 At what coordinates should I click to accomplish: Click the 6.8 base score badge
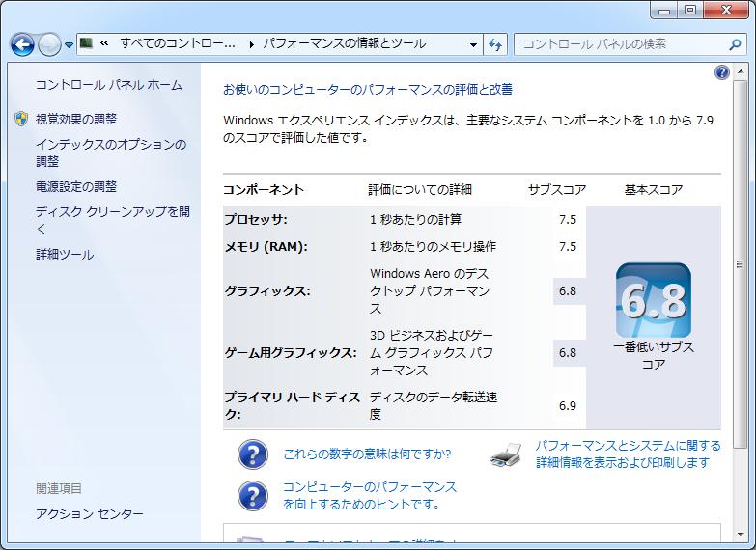pyautogui.click(x=654, y=300)
